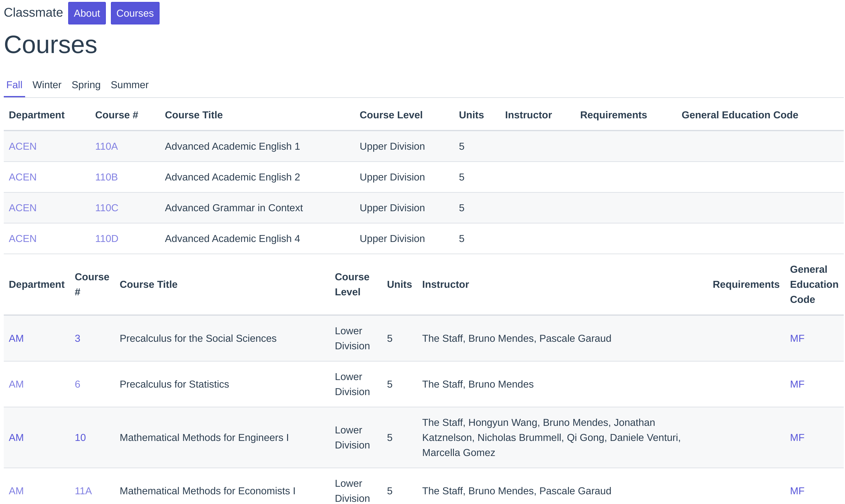
Task: Open AM course number 10 link
Action: (x=80, y=437)
